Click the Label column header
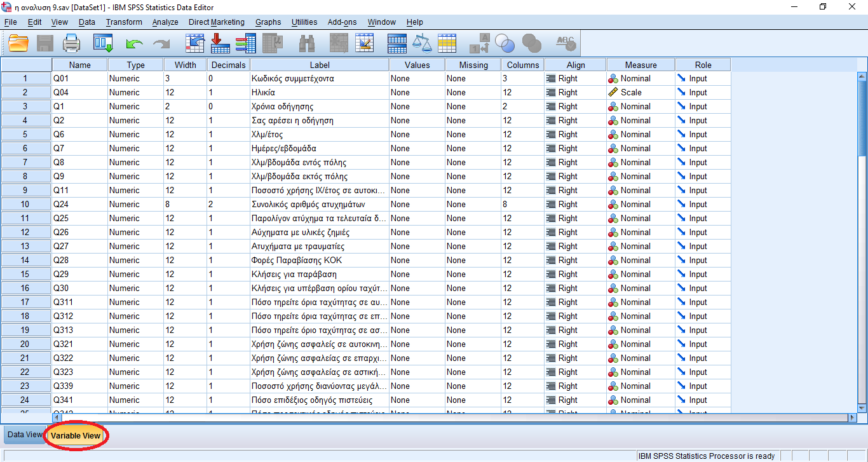Screen dimensions: 868x462 coord(320,65)
